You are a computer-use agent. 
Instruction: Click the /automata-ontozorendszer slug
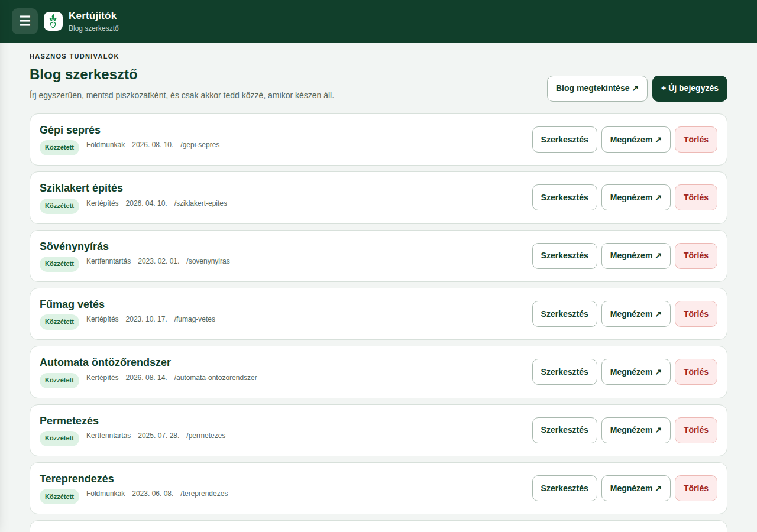point(215,378)
